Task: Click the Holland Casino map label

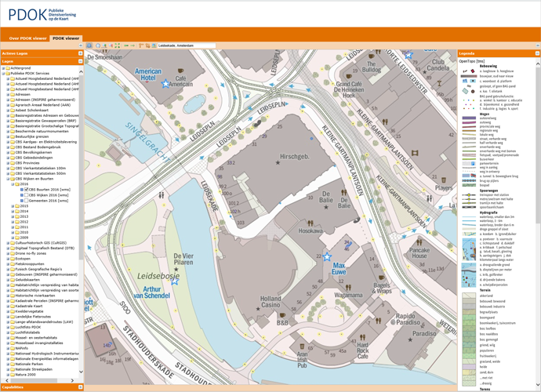Action: (x=270, y=302)
